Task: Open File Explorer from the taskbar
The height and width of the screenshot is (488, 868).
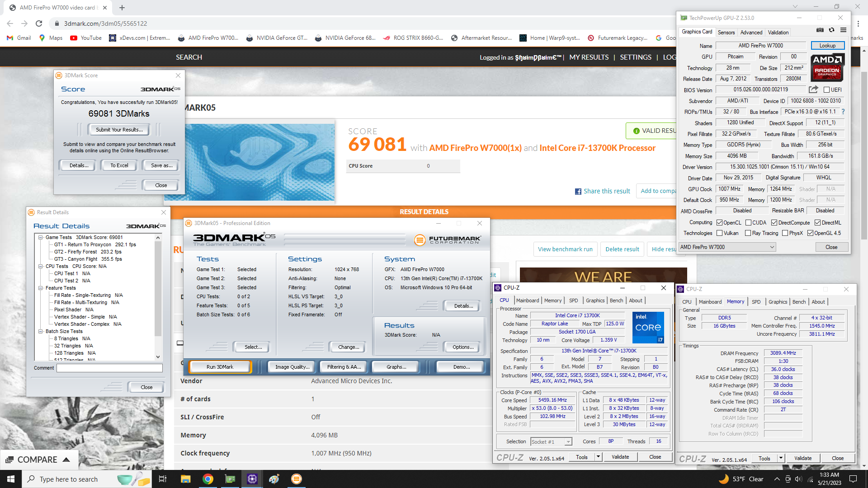Action: point(185,479)
